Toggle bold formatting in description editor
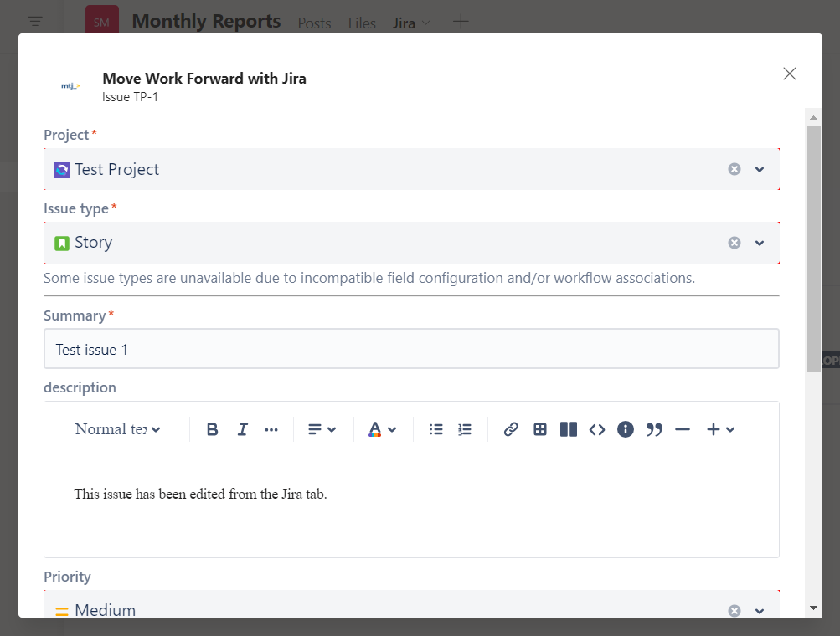This screenshot has width=840, height=636. 213,429
